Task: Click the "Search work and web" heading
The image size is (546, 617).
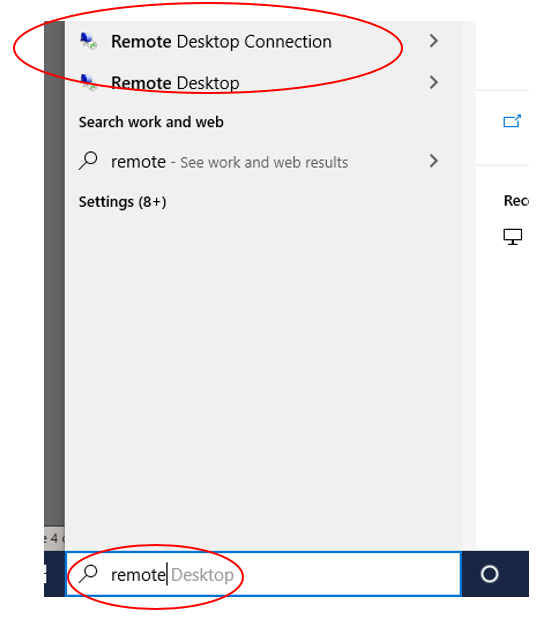Action: pyautogui.click(x=151, y=122)
